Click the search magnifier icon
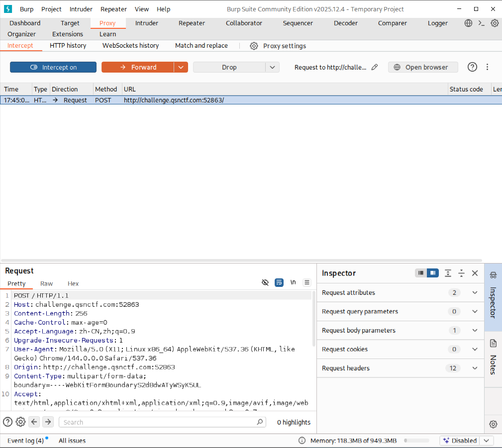The height and width of the screenshot is (448, 502). point(260,422)
